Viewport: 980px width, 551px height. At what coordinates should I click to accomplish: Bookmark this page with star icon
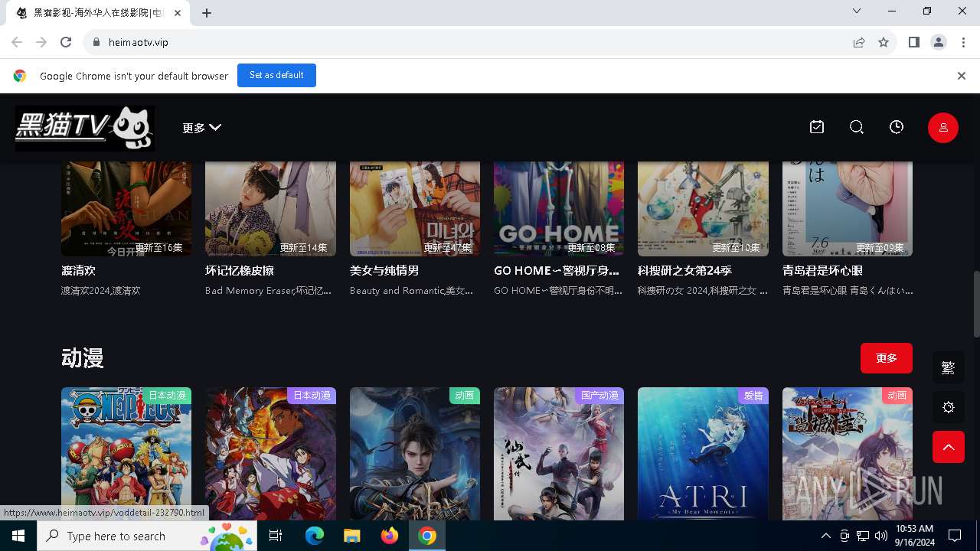[884, 42]
